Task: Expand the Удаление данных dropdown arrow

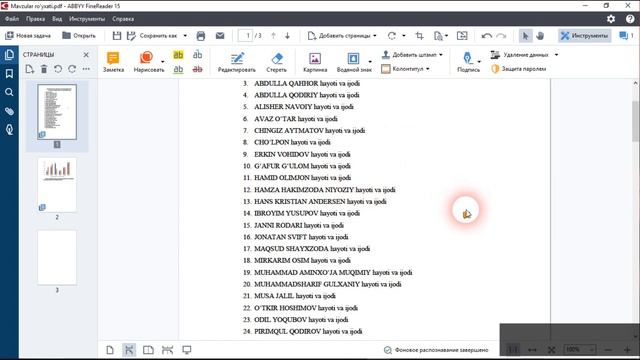Action: click(x=556, y=55)
